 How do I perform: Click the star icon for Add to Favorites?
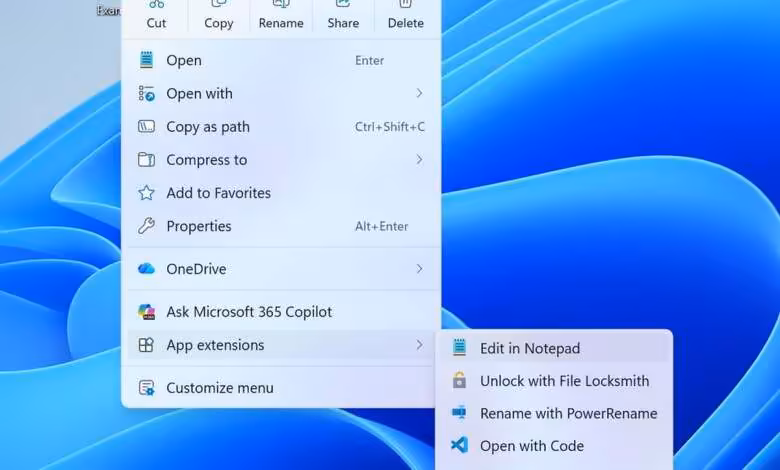[146, 193]
